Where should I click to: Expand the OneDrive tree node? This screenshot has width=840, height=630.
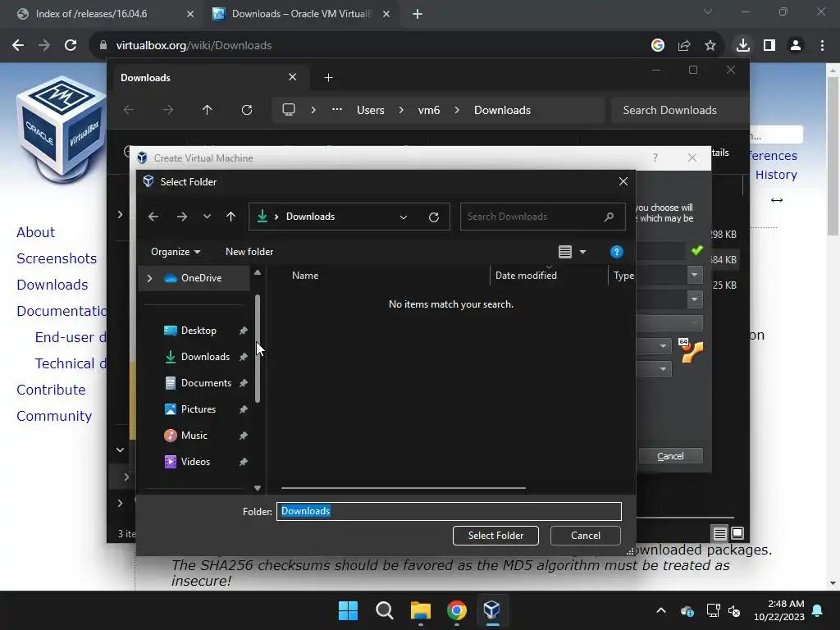149,278
